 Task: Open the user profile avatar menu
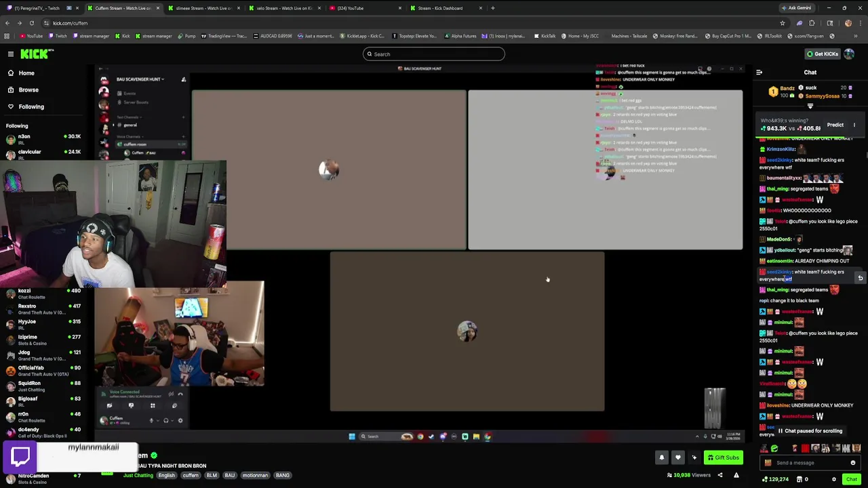click(x=849, y=54)
